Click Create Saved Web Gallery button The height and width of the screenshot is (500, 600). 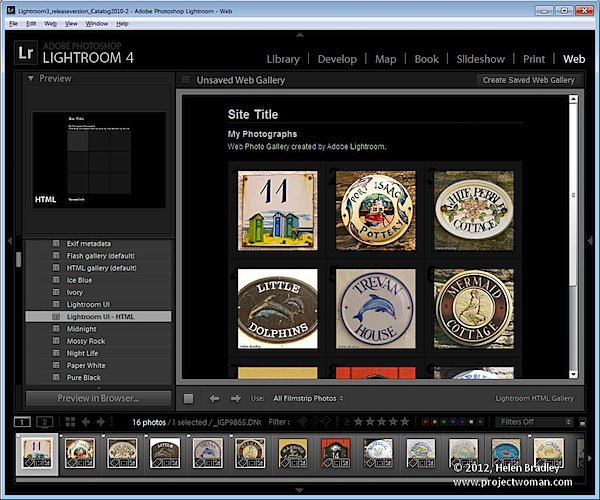[x=528, y=80]
